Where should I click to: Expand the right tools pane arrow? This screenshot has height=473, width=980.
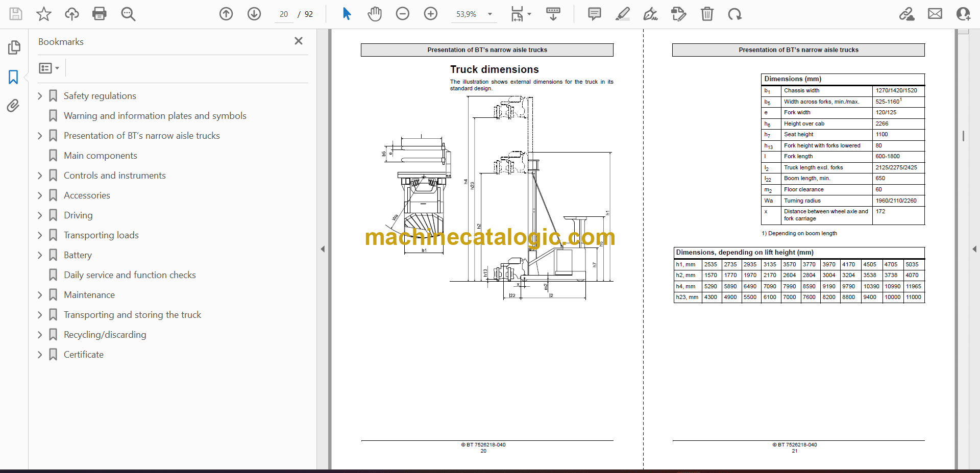coord(974,249)
